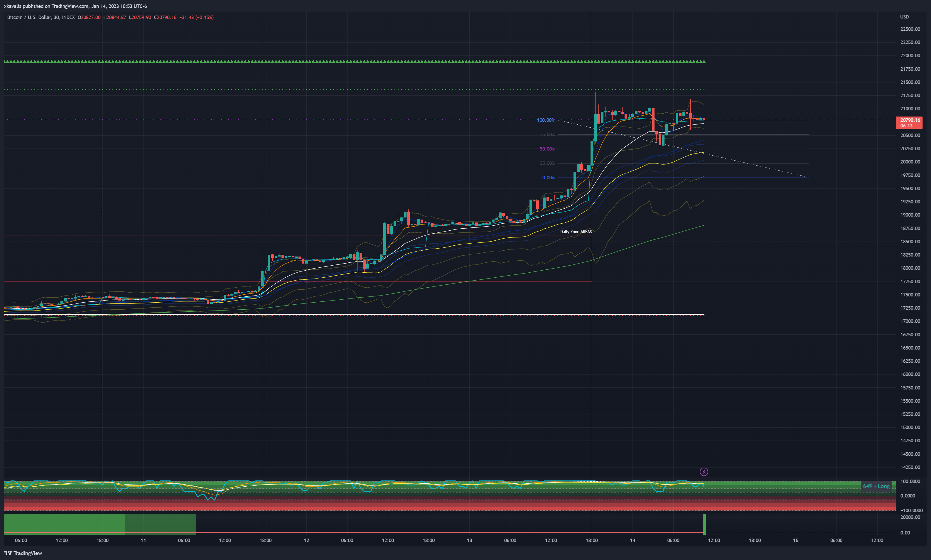The height and width of the screenshot is (560, 931).
Task: Click the '12' date label on time axis
Action: click(x=306, y=540)
